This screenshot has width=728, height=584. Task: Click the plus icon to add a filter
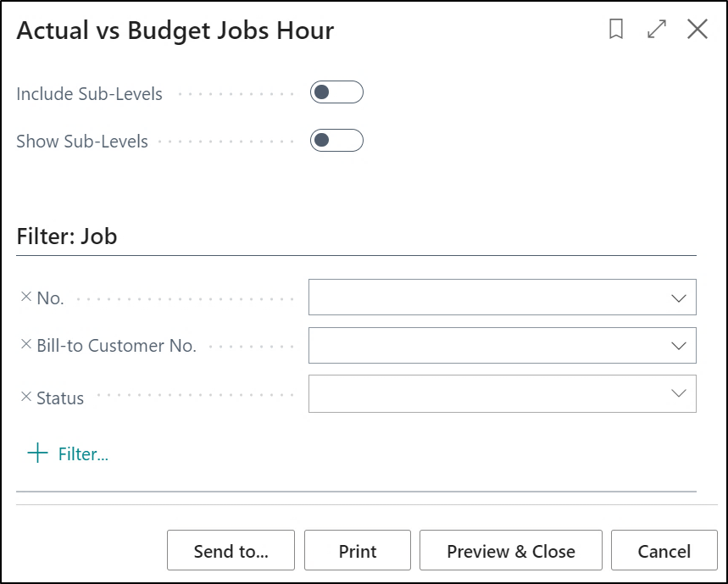coord(37,453)
